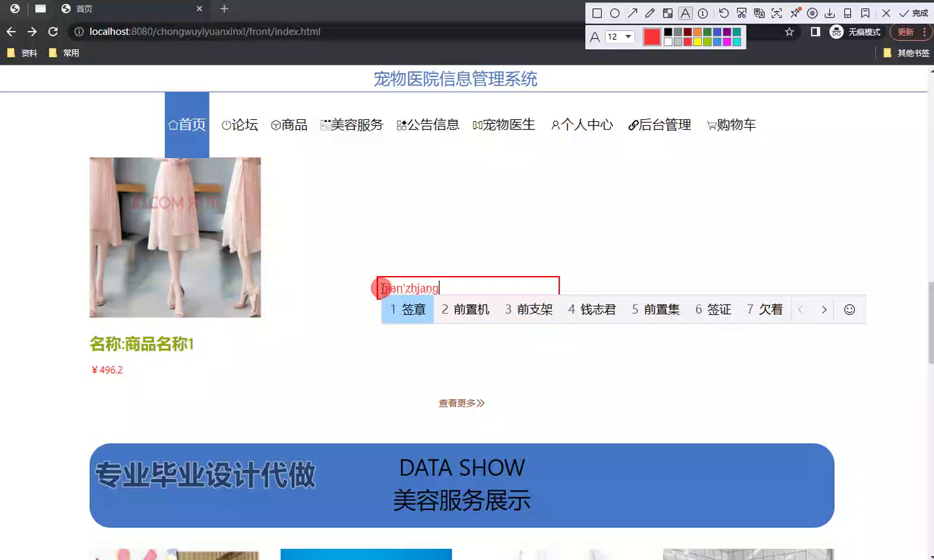Click the address bar URL
Image resolution: width=934 pixels, height=560 pixels.
point(205,32)
